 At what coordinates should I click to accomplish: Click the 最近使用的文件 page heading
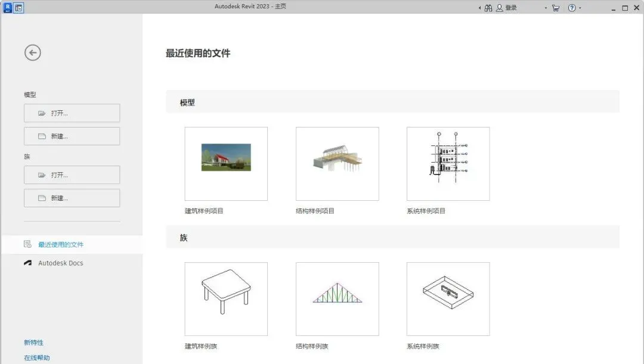point(198,53)
